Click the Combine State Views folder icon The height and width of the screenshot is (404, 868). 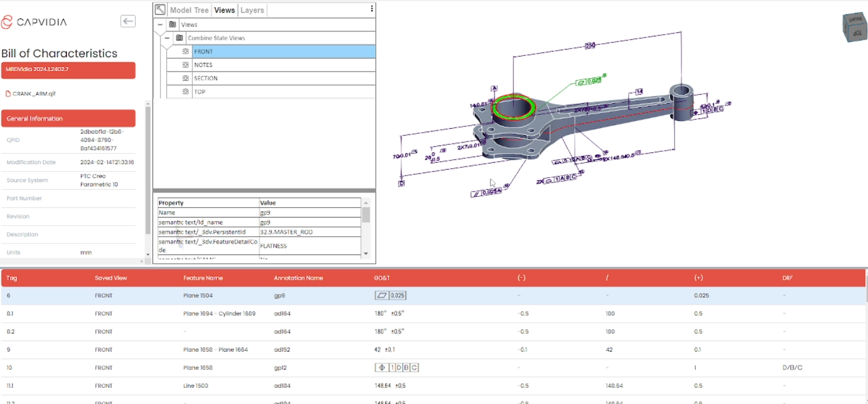click(180, 38)
